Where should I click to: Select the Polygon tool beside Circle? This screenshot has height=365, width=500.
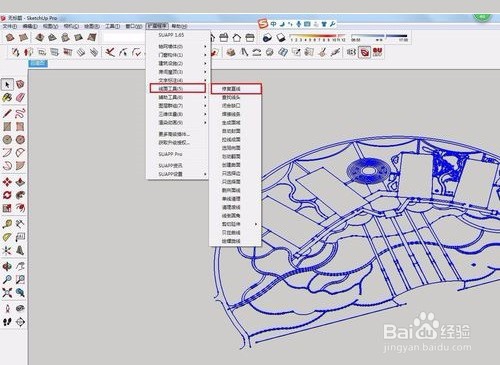(x=20, y=139)
